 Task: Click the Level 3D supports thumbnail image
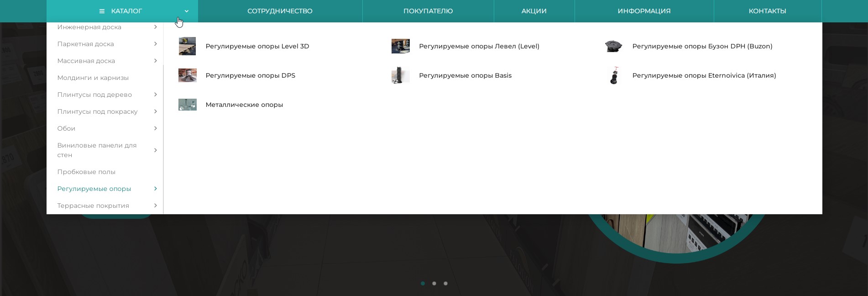(x=187, y=46)
